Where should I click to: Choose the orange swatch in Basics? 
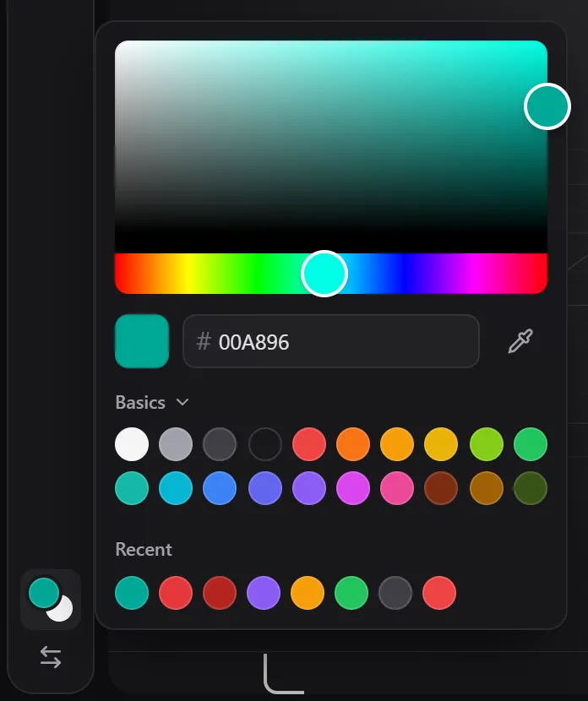[x=353, y=444]
